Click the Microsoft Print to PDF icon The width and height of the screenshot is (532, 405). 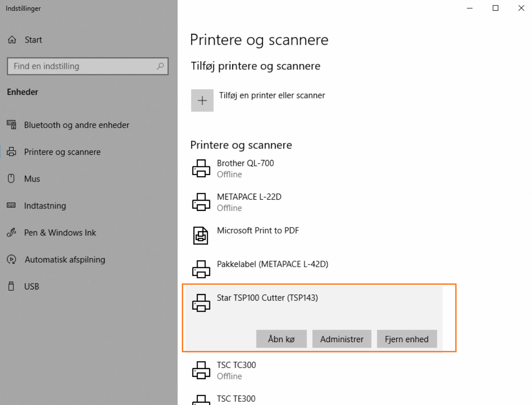tap(200, 235)
